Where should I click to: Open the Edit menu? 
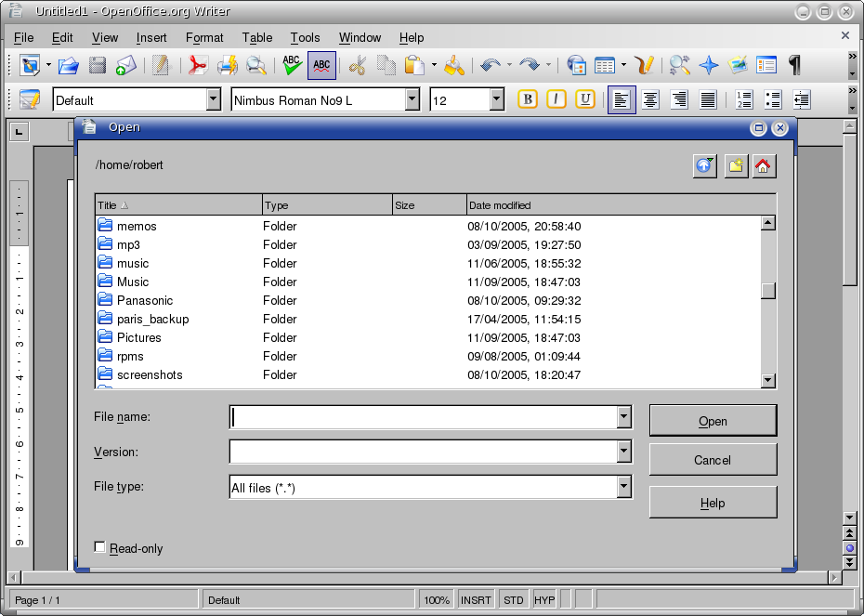tap(62, 37)
